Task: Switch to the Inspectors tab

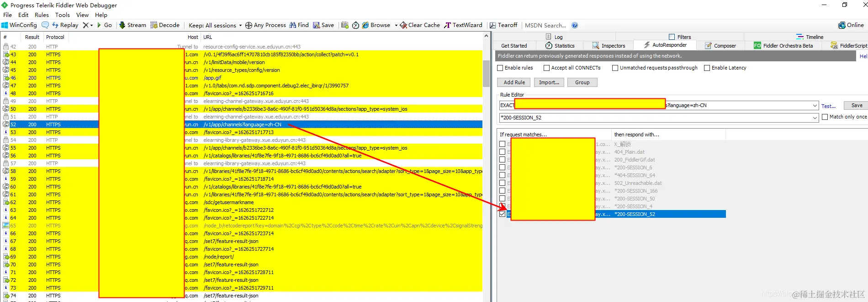Action: pyautogui.click(x=609, y=45)
